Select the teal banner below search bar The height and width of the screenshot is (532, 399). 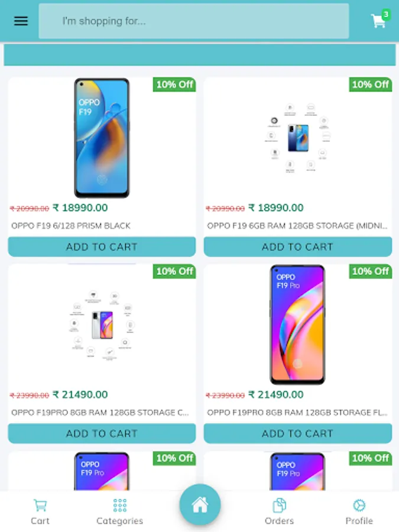tap(200, 54)
